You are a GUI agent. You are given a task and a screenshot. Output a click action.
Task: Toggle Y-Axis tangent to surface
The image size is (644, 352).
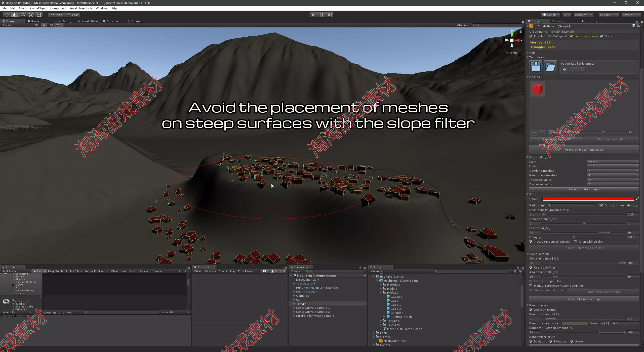click(531, 242)
